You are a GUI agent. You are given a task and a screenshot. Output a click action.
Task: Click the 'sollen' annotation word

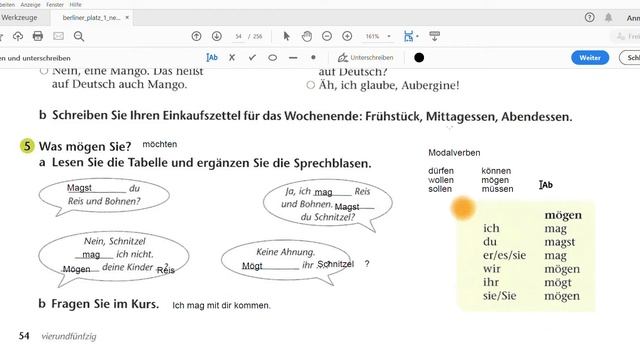coord(440,189)
